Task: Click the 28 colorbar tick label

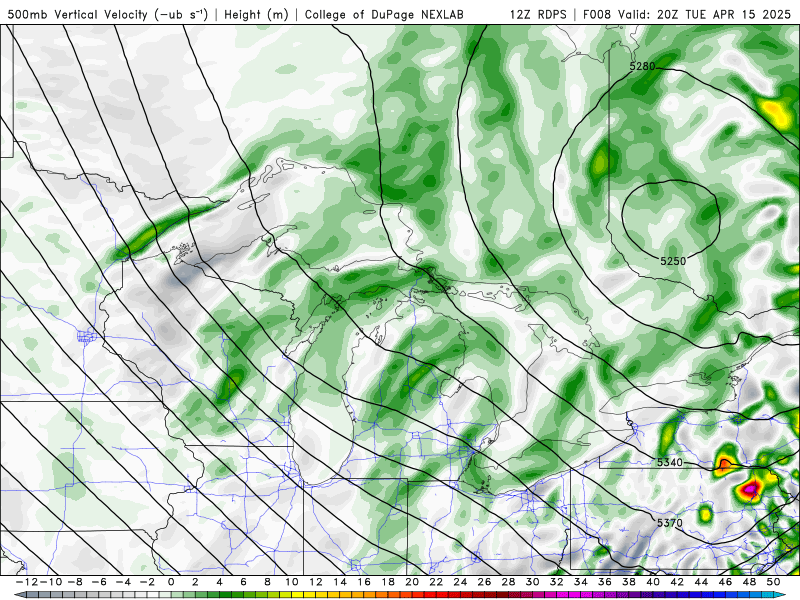Action: tap(508, 582)
